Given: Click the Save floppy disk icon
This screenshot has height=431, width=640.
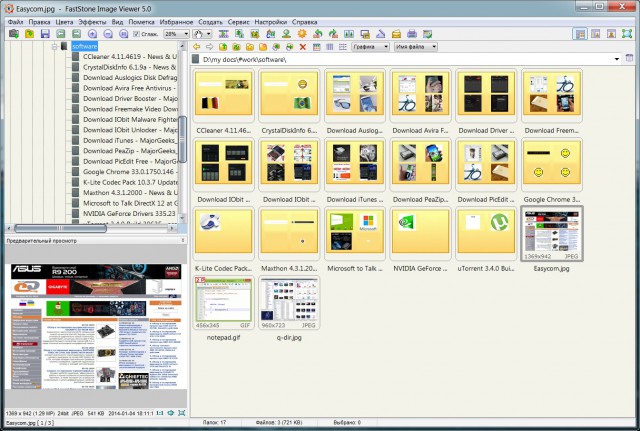Looking at the screenshot, I should (x=45, y=34).
